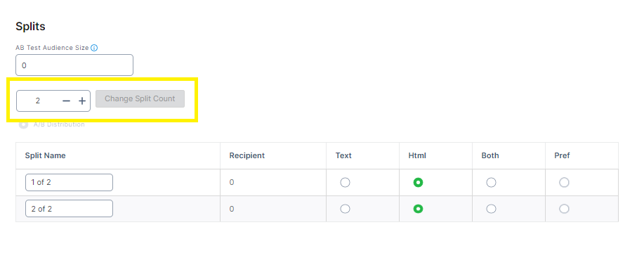The width and height of the screenshot is (644, 277).
Task: Select Html format for split 2 of 2
Action: (418, 209)
